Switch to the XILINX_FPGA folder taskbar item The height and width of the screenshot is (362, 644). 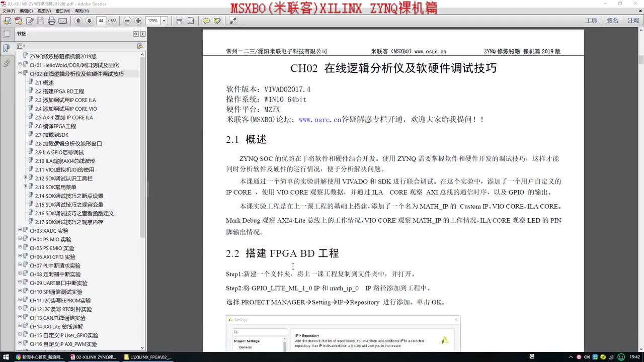tap(148, 357)
